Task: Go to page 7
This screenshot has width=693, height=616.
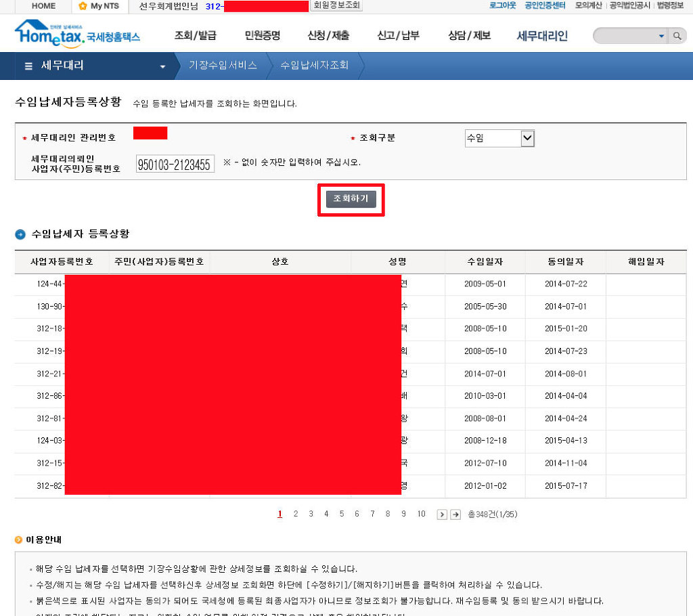Action: click(373, 514)
